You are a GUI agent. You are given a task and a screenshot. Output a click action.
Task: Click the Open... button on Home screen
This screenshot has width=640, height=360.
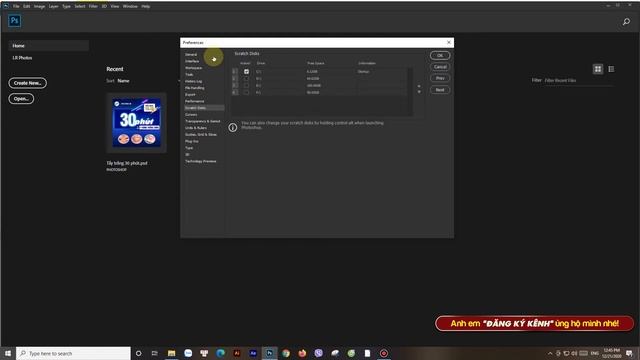pyautogui.click(x=21, y=99)
